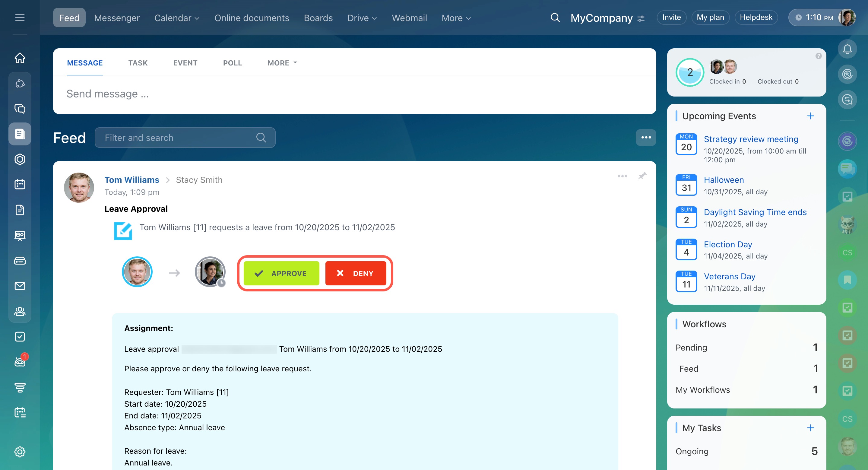
Task: Open the calendar icon in left sidebar
Action: [x=20, y=184]
